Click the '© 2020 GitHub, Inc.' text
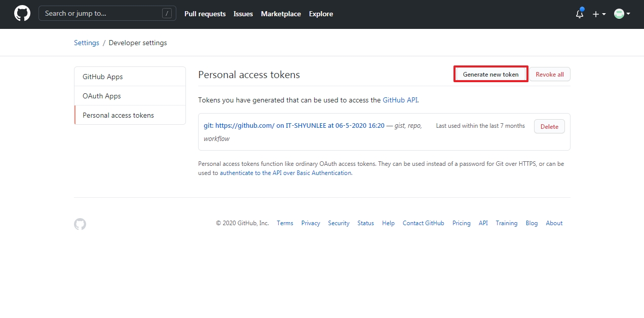The height and width of the screenshot is (318, 644). coord(242,223)
